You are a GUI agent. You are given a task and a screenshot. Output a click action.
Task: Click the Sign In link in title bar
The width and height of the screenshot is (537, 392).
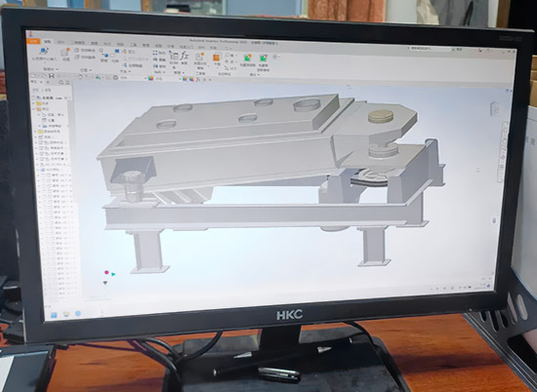tap(459, 50)
